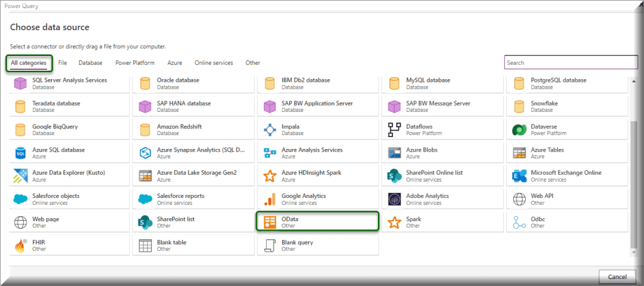Click the connector list vertical scrollbar
The width and height of the screenshot is (644, 286).
pyautogui.click(x=633, y=184)
